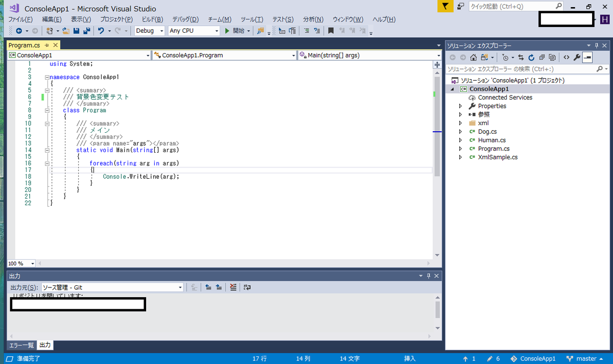Toggle auto hide pin on Solution Explorer
Image resolution: width=613 pixels, height=364 pixels.
tap(596, 45)
